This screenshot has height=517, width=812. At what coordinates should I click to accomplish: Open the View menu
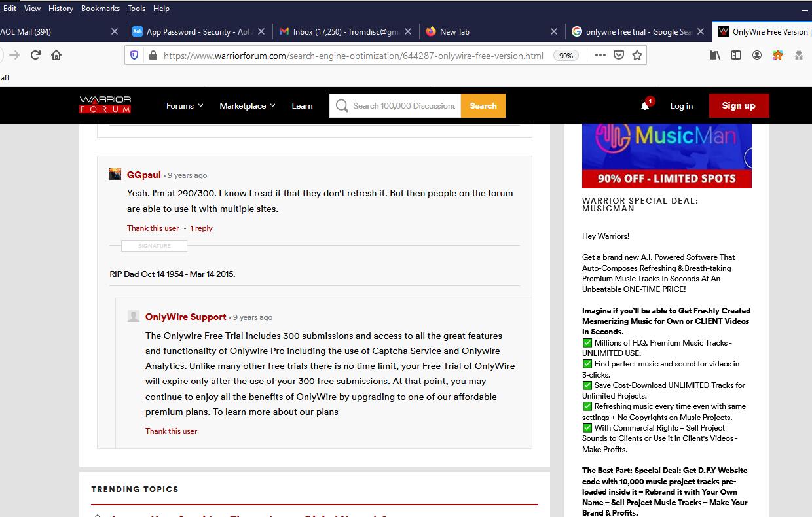[32, 9]
